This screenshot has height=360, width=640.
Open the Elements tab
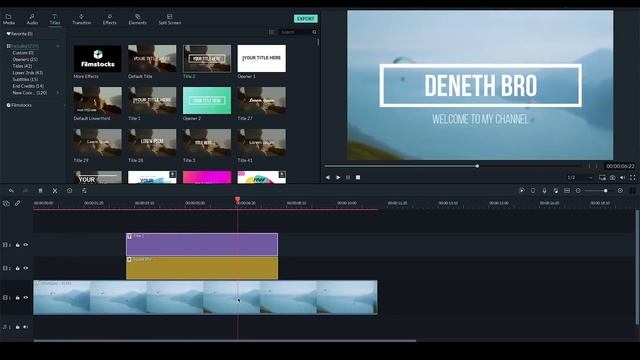click(138, 19)
